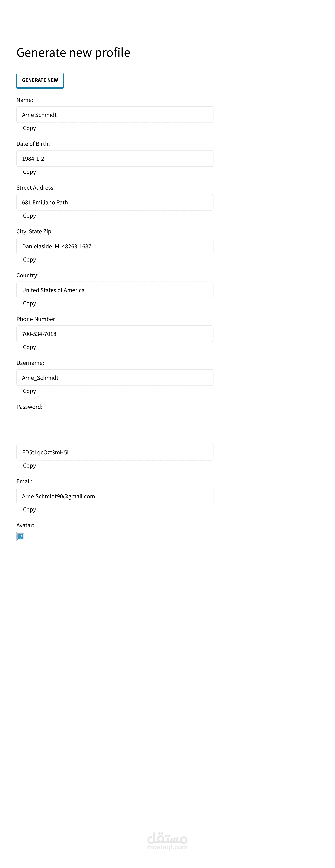The width and height of the screenshot is (335, 868).
Task: Copy the City, State Zip value
Action: click(29, 259)
